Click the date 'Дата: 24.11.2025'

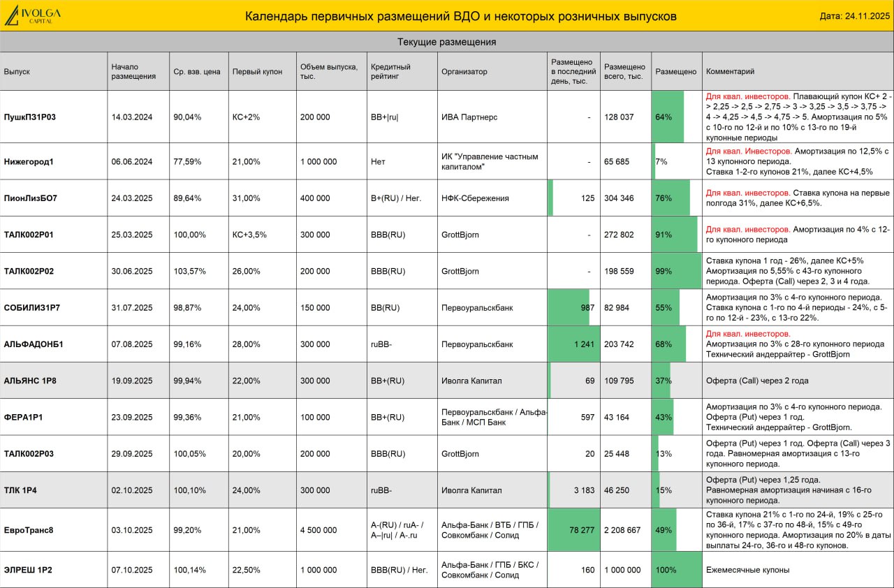[854, 16]
